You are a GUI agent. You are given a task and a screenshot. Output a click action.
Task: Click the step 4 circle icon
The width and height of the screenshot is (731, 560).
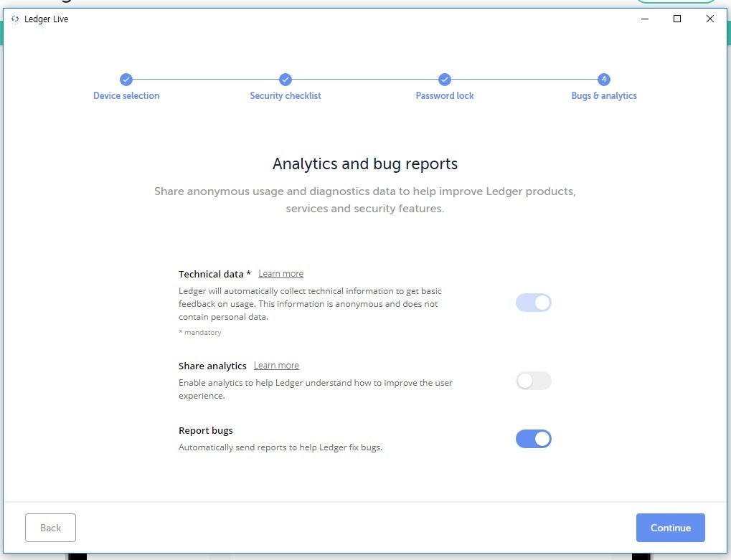[604, 80]
